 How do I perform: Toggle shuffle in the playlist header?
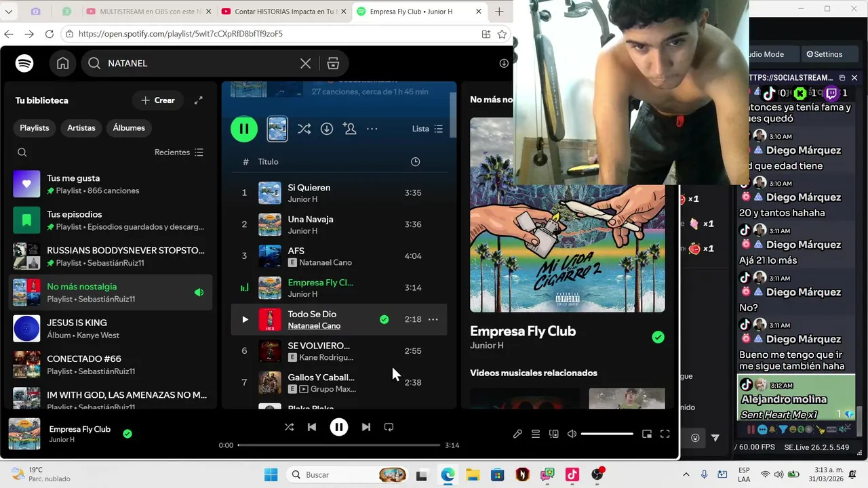coord(304,129)
